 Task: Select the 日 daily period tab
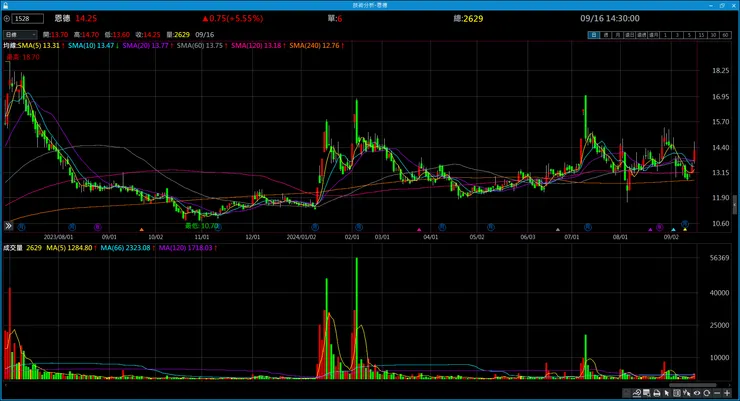pyautogui.click(x=594, y=35)
